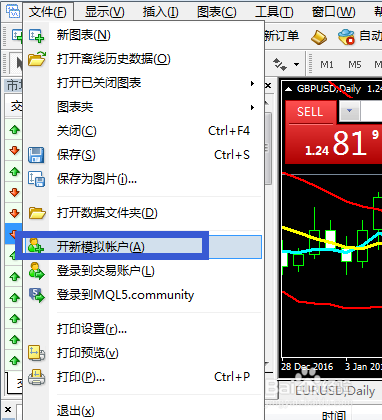Click folder icon beside 打开数据文件夹
This screenshot has width=382, height=420.
(37, 213)
